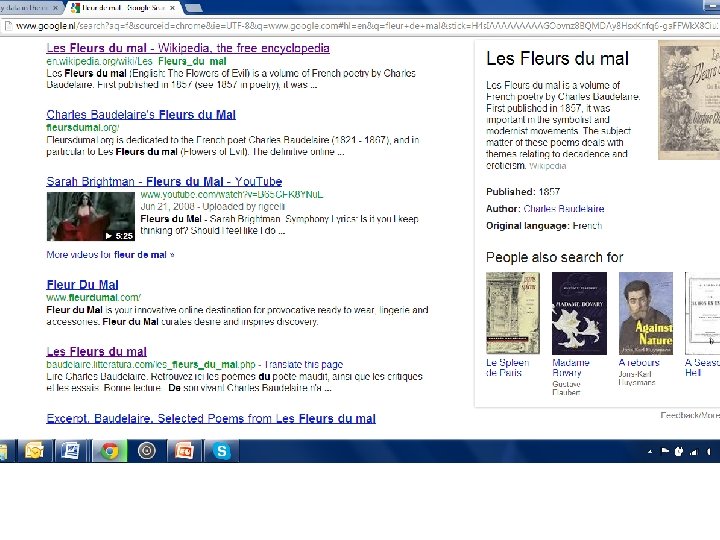Viewport: 720px width, 540px height.
Task: Open A rebours text link
Action: click(639, 362)
